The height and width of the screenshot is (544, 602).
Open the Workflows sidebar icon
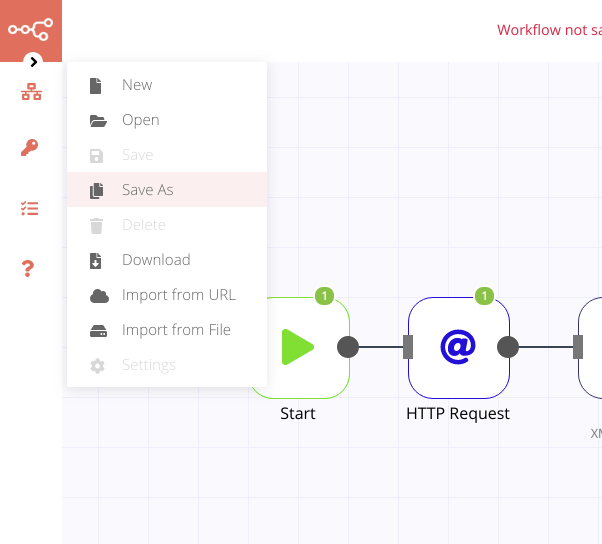point(31,93)
